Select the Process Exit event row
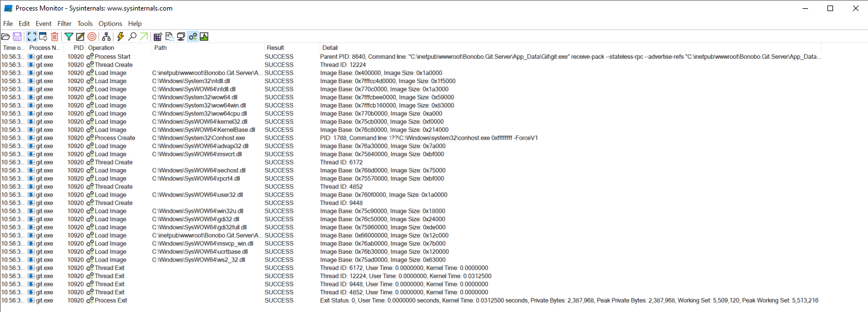The height and width of the screenshot is (312, 868). click(412, 300)
